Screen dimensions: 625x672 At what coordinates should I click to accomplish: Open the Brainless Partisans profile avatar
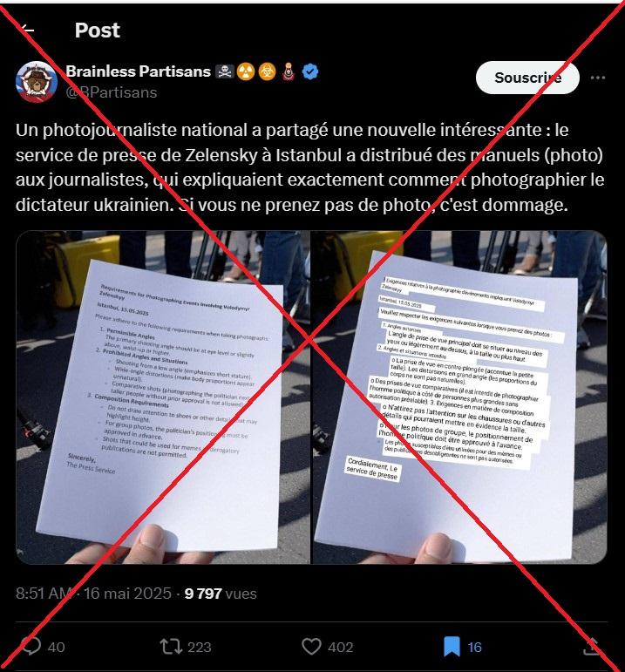(x=37, y=82)
